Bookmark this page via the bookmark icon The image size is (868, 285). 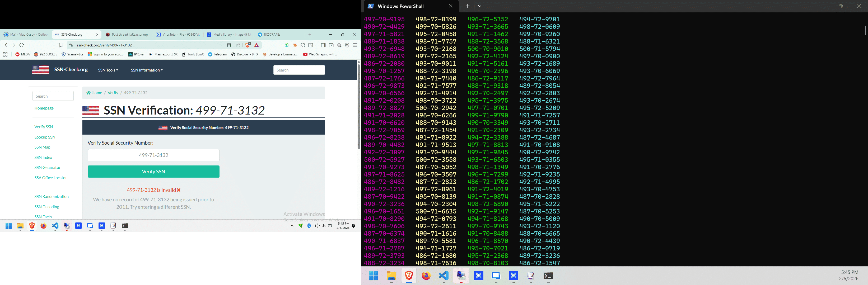[61, 45]
